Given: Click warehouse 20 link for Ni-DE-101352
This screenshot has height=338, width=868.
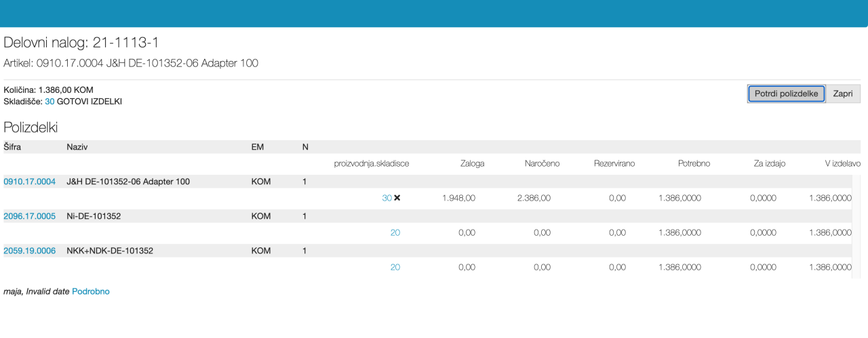Looking at the screenshot, I should (x=395, y=232).
